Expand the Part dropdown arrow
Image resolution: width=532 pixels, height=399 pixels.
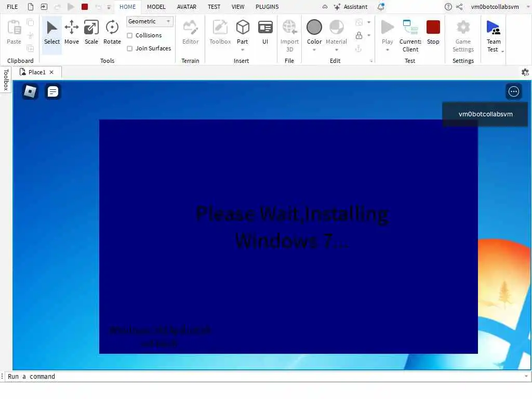(243, 50)
